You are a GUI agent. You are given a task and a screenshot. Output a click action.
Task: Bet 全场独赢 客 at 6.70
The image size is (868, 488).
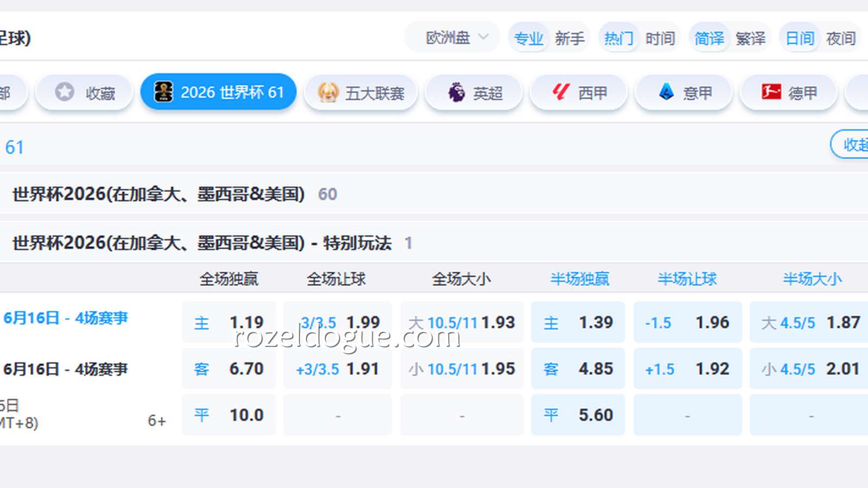(229, 369)
